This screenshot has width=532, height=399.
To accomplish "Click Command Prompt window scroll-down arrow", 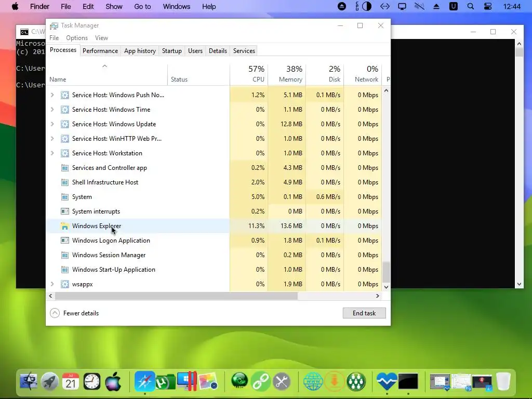I will pyautogui.click(x=519, y=284).
